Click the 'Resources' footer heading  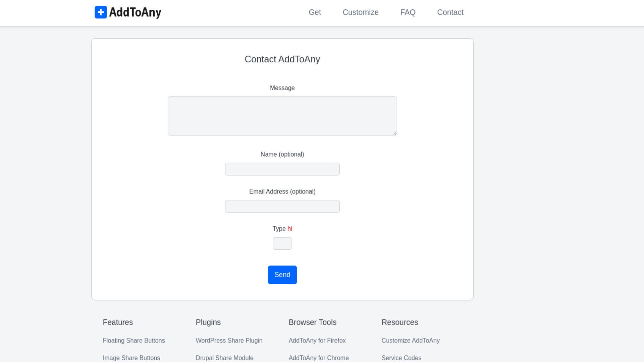(x=399, y=322)
